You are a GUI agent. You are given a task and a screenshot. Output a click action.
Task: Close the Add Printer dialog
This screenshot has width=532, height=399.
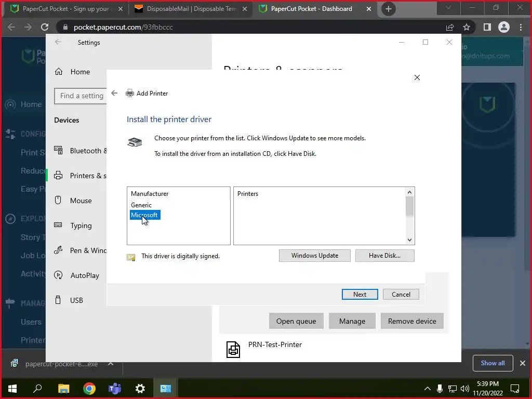point(417,77)
